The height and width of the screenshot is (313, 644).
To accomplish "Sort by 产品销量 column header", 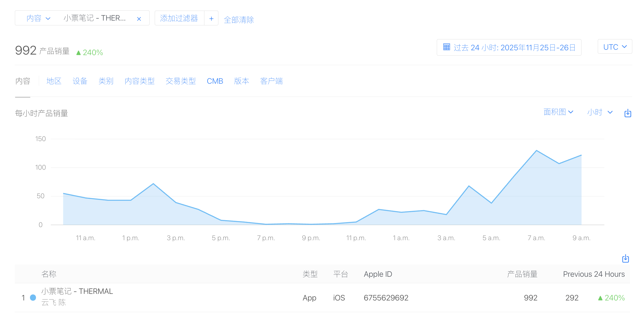I will coord(522,274).
